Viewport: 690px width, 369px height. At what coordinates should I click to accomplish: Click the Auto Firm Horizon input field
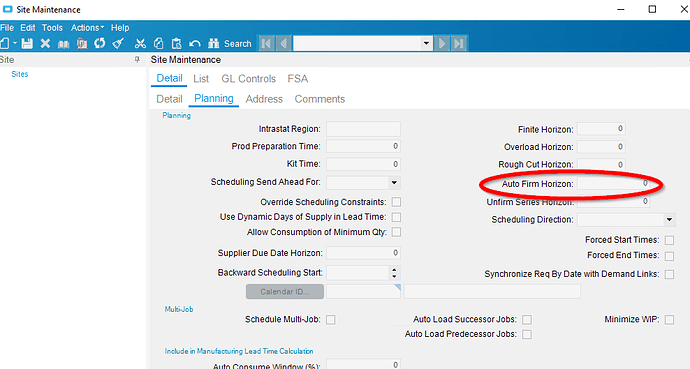coord(614,183)
